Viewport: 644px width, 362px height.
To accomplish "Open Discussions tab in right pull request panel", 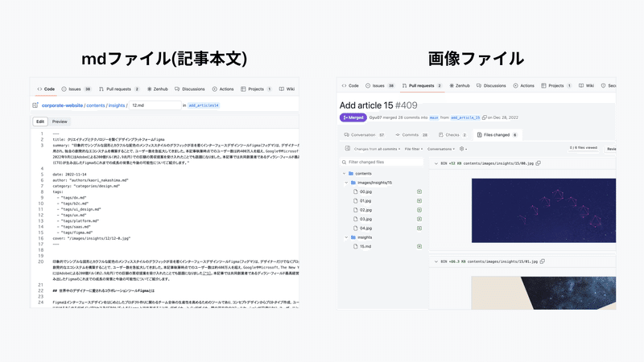I will (x=491, y=86).
